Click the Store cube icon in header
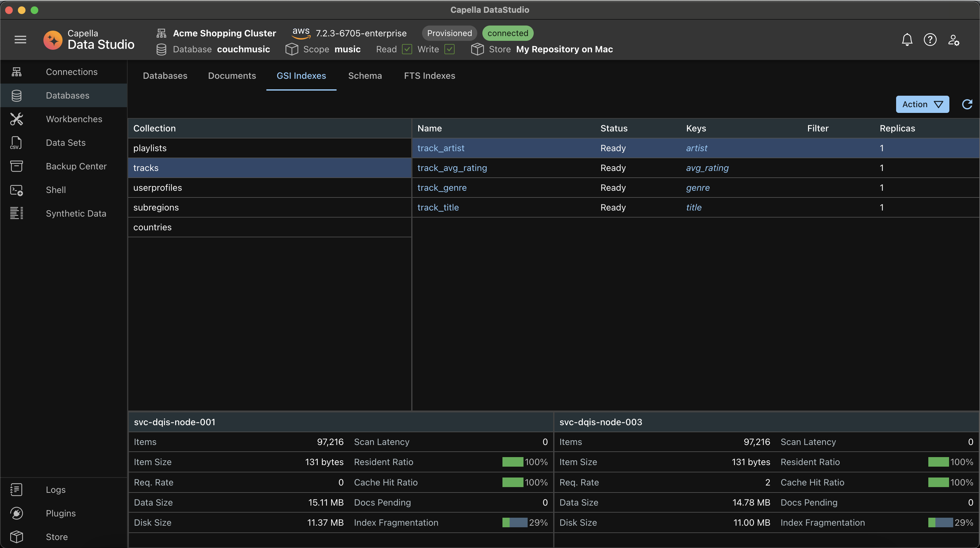 pyautogui.click(x=477, y=49)
